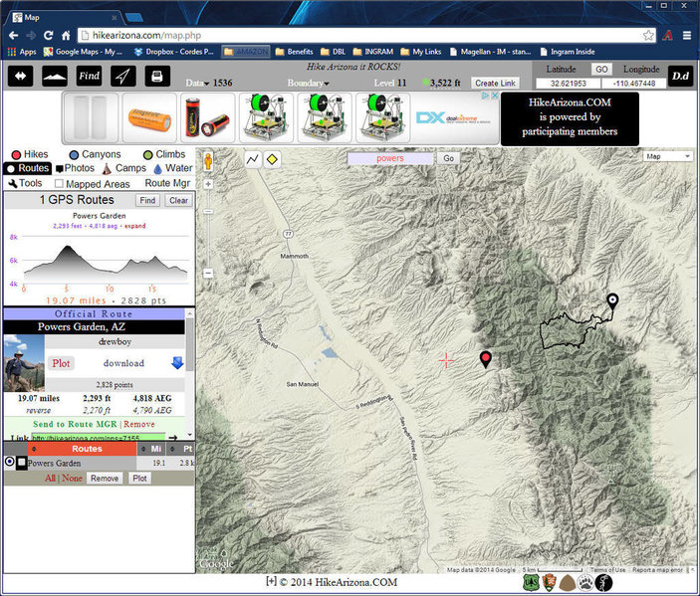This screenshot has width=700, height=596.
Task: Open the Google Maps bookmark
Action: coord(83,52)
